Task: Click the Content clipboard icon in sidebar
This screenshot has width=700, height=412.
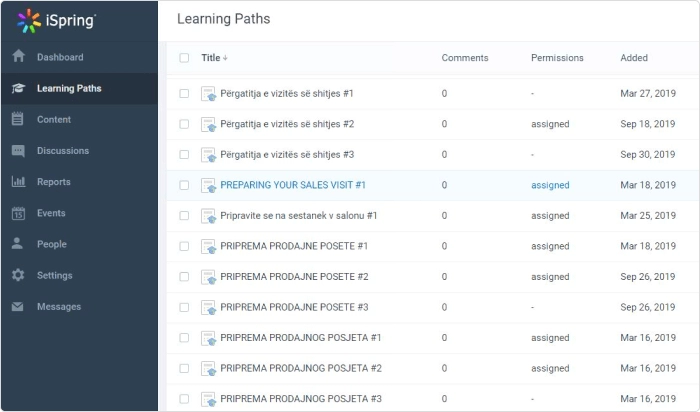Action: tap(17, 119)
